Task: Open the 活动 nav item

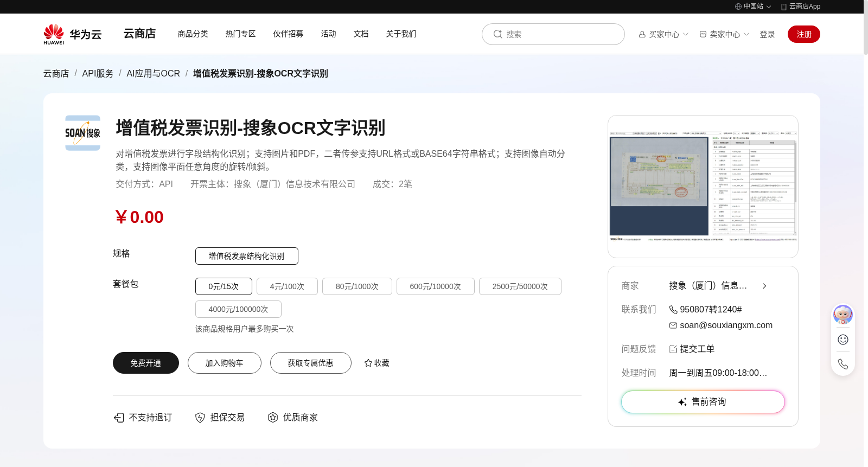Action: pyautogui.click(x=329, y=34)
